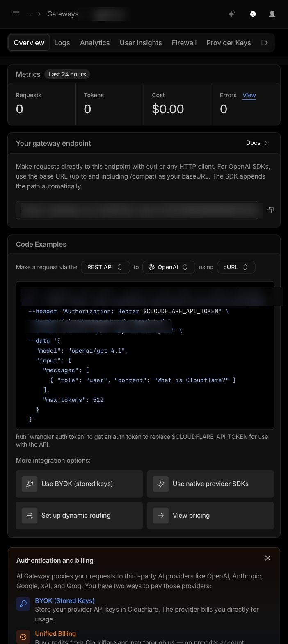Click the Last 24 hours badge
This screenshot has height=644, width=288.
pos(67,74)
